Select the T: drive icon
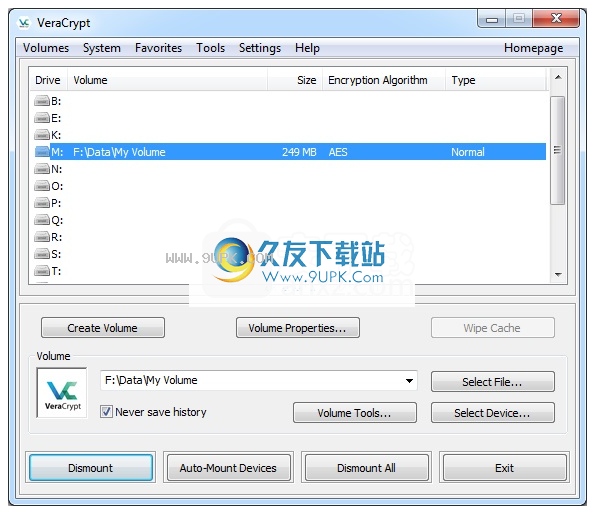This screenshot has height=521, width=604. (42, 271)
